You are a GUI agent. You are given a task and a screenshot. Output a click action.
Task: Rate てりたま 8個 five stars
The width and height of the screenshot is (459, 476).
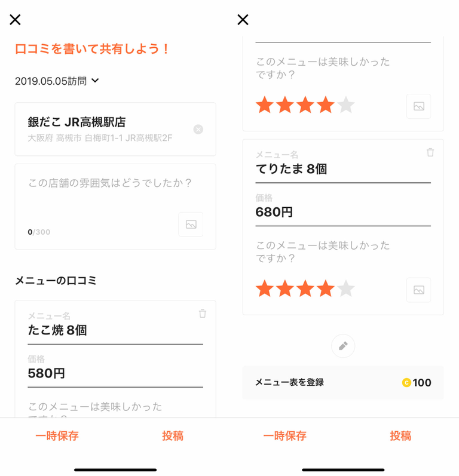pyautogui.click(x=346, y=289)
